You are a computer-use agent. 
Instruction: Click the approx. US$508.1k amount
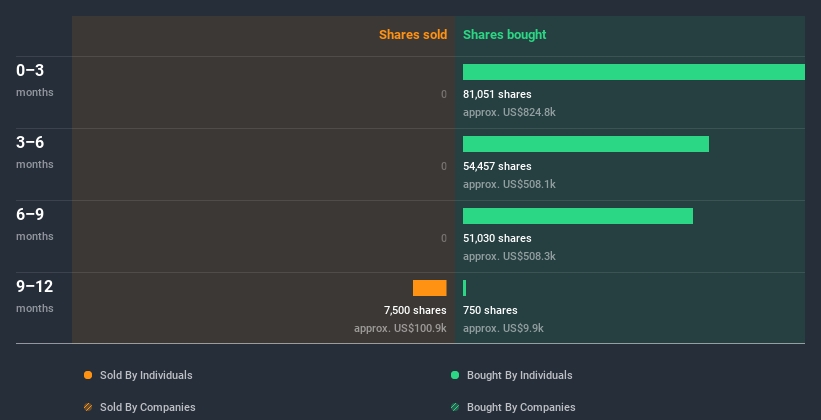[509, 184]
